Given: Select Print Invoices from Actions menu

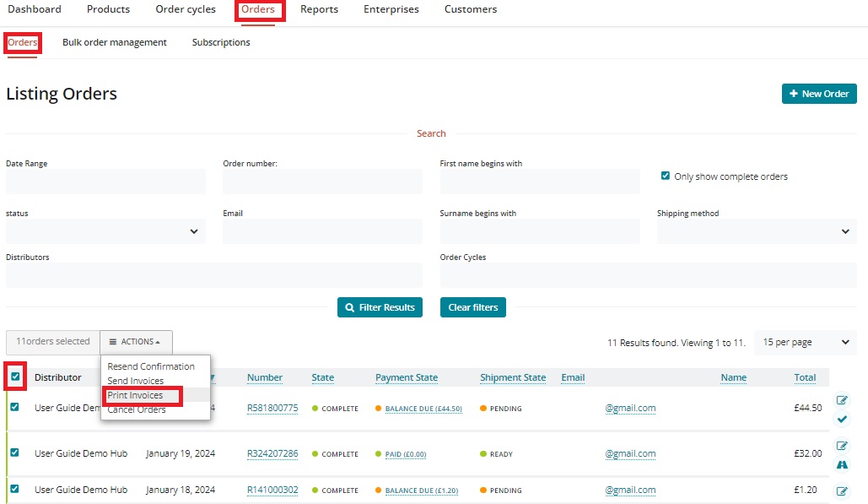Looking at the screenshot, I should pos(136,395).
